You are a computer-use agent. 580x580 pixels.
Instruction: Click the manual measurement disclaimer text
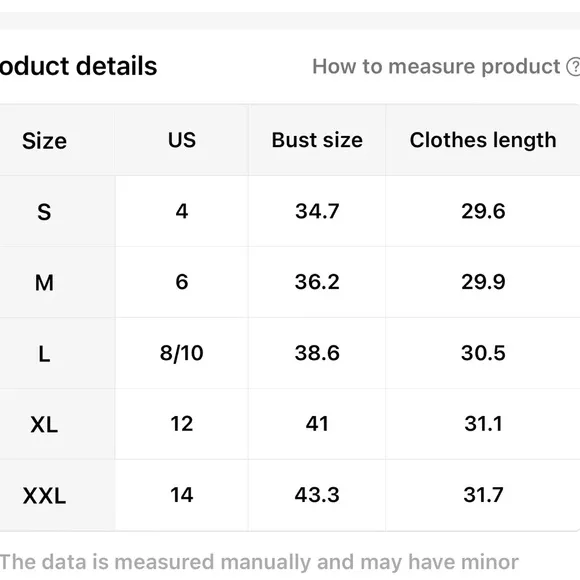pos(259,562)
